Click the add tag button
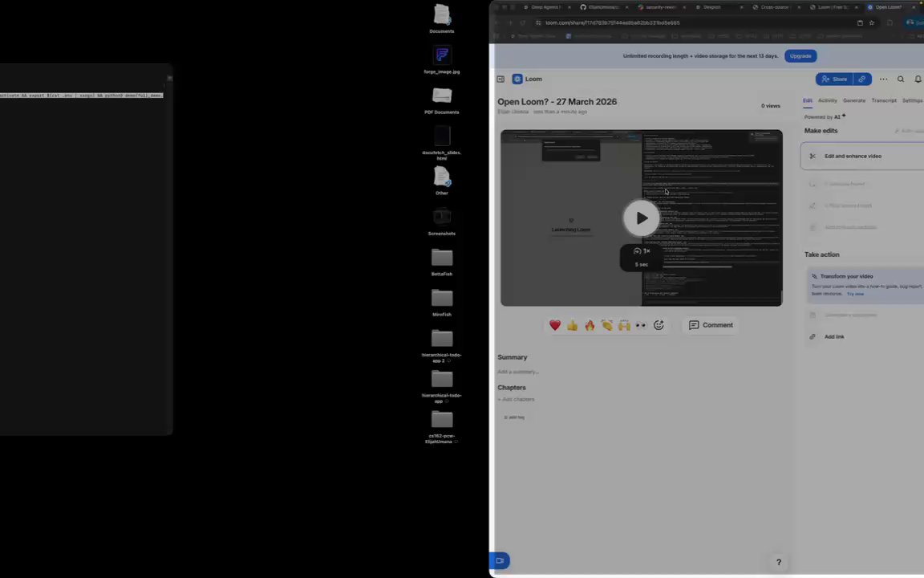Screen dimensions: 924x578 pyautogui.click(x=514, y=417)
